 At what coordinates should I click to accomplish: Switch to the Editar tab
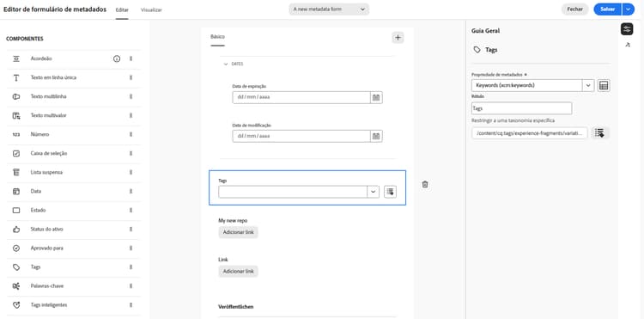click(122, 9)
